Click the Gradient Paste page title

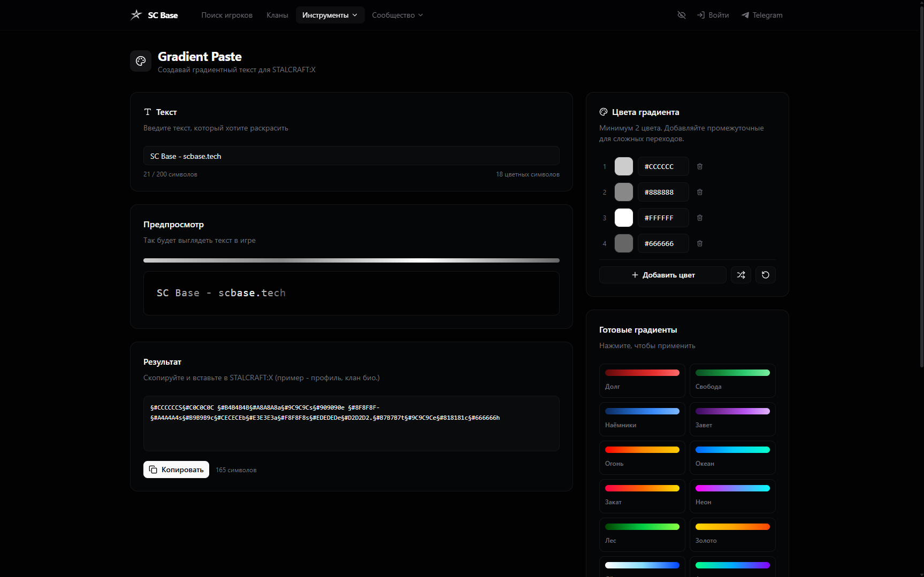(200, 57)
